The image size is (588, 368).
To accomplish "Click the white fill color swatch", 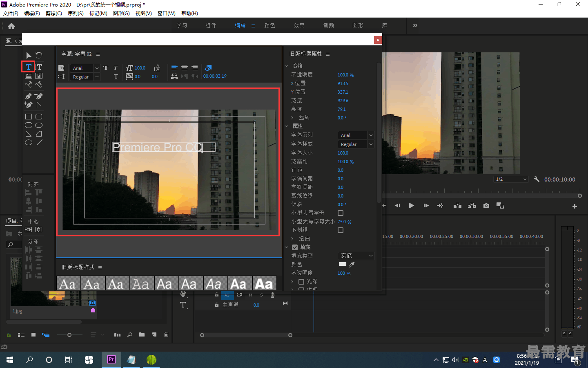I will (343, 264).
